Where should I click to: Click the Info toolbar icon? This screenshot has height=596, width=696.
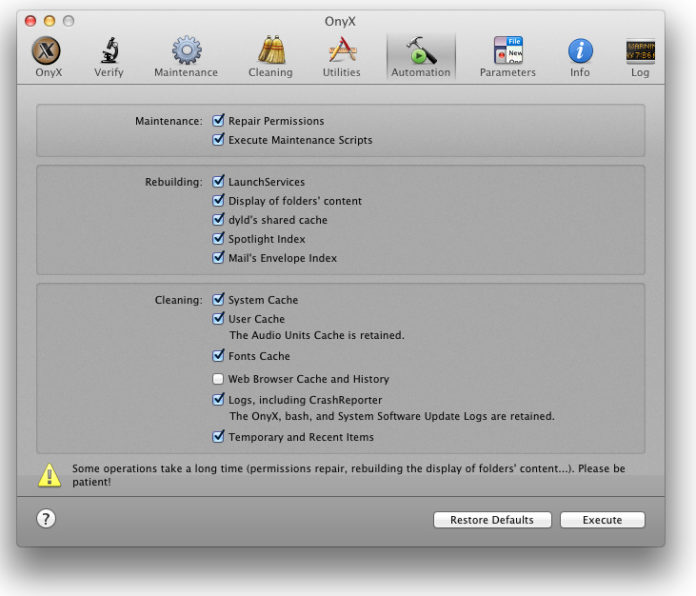[580, 52]
